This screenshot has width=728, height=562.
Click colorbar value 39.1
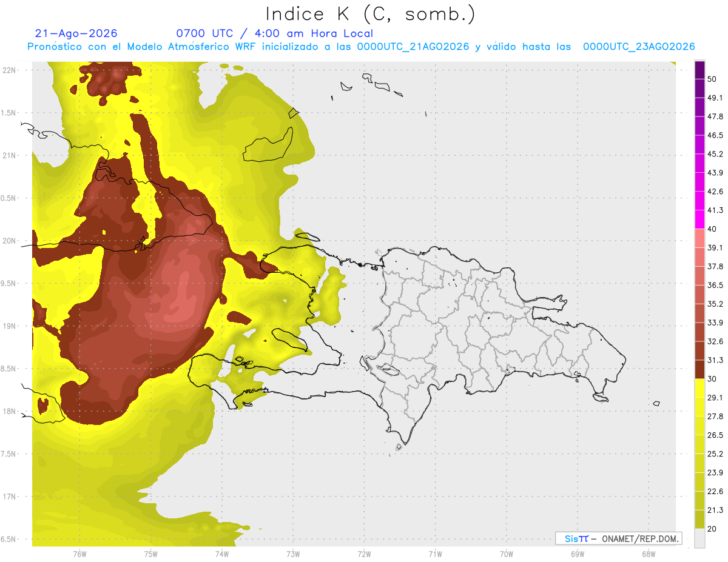(715, 248)
